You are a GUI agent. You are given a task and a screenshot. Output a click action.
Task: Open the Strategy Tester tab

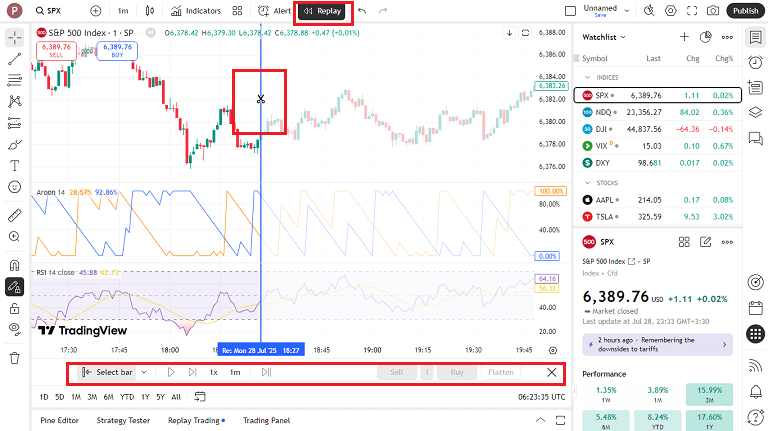[x=123, y=420]
